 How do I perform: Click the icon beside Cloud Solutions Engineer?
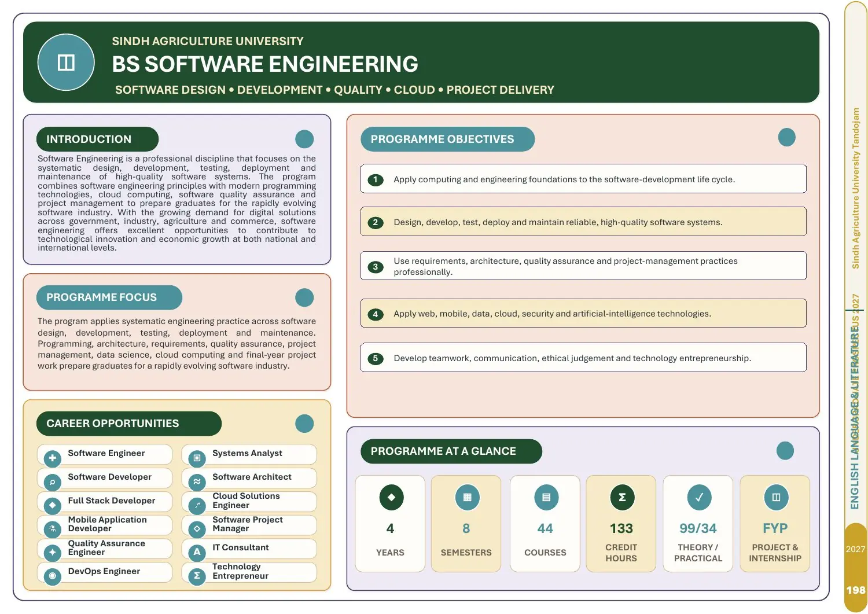point(197,505)
